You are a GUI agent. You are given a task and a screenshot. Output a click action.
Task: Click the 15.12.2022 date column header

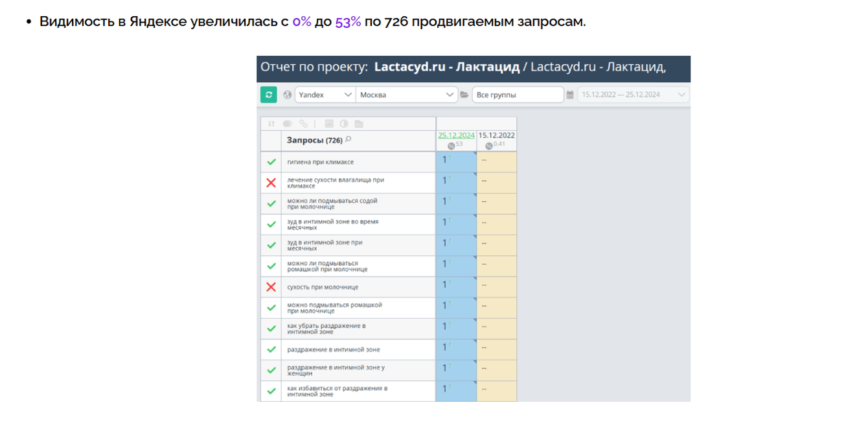pos(497,135)
